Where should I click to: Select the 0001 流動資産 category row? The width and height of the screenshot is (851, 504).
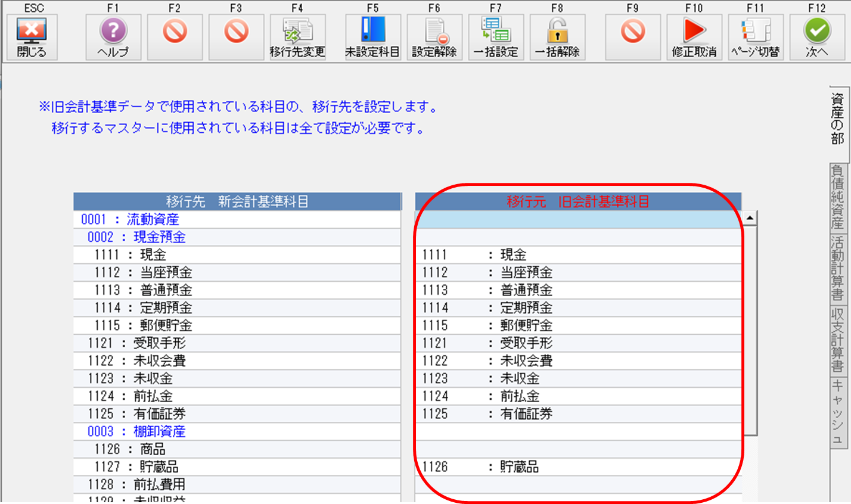click(x=237, y=219)
